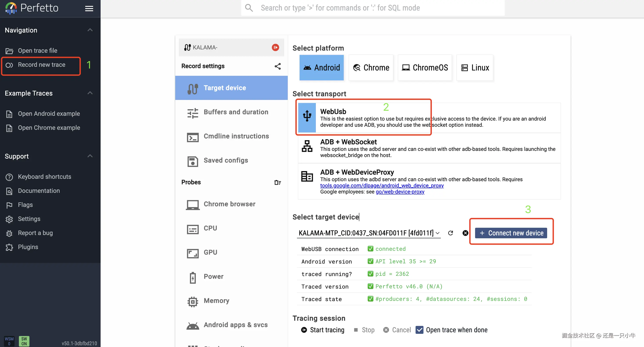
Task: Open the KALAMA target device dropdown
Action: tap(369, 233)
